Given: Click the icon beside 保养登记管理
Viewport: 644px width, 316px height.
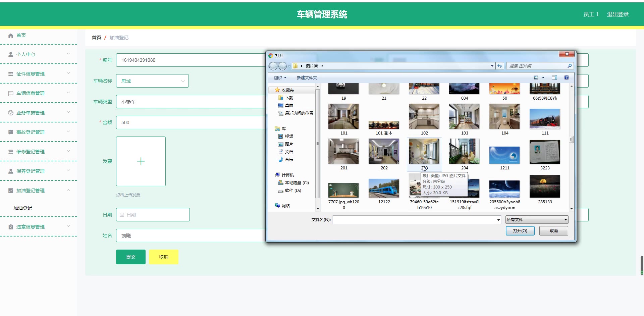Looking at the screenshot, I should tap(11, 171).
